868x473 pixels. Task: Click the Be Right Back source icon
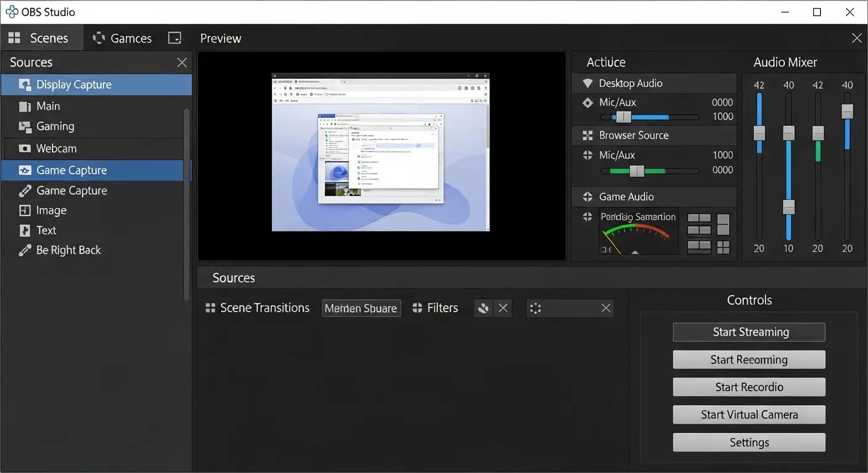tap(25, 251)
